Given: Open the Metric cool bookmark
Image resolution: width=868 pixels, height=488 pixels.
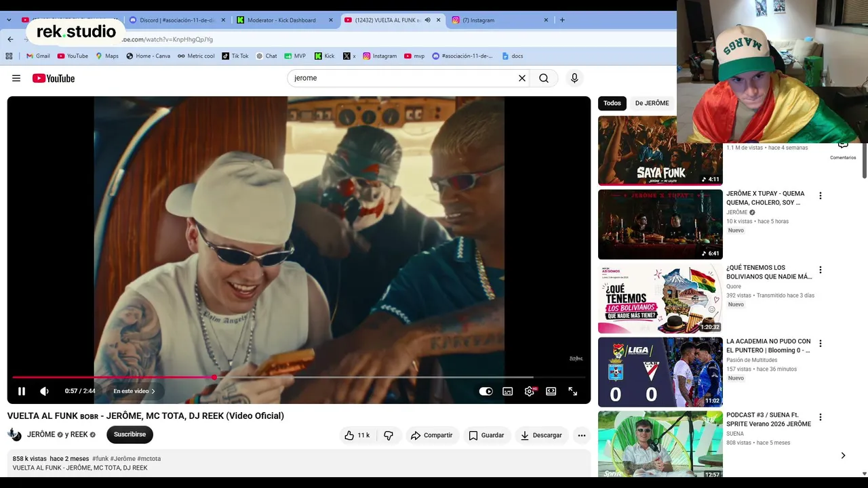Looking at the screenshot, I should 196,56.
